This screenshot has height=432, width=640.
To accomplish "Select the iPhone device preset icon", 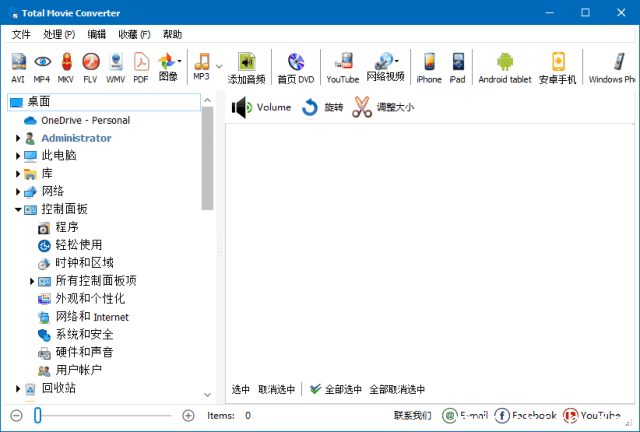I will point(429,68).
